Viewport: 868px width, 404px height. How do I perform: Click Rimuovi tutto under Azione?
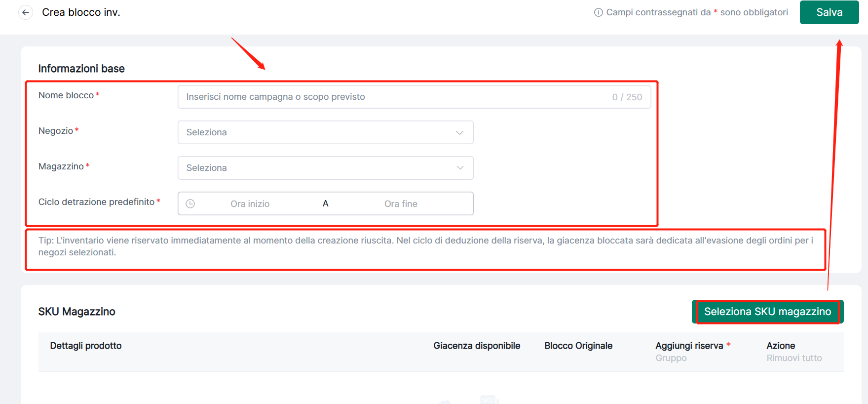pyautogui.click(x=794, y=358)
